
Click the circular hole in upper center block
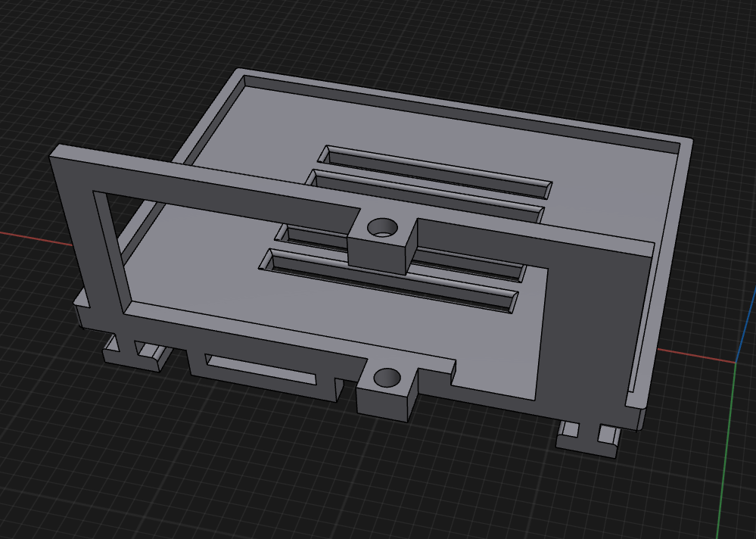coord(382,226)
